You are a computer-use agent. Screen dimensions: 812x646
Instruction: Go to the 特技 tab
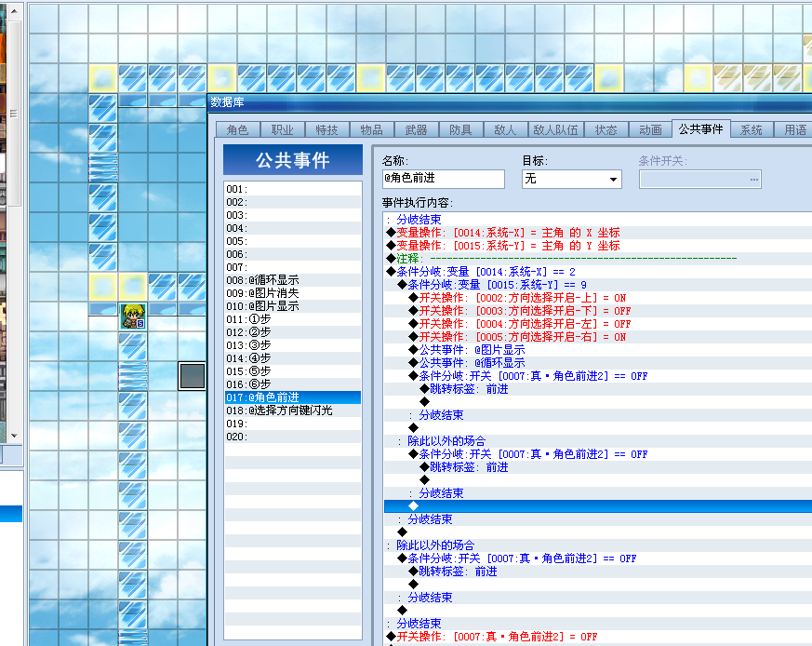click(326, 129)
